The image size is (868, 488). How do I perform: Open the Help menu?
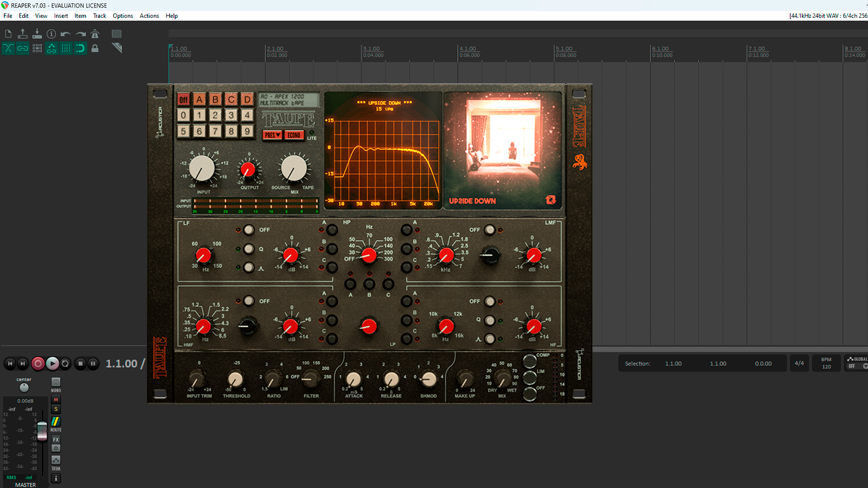pyautogui.click(x=172, y=16)
